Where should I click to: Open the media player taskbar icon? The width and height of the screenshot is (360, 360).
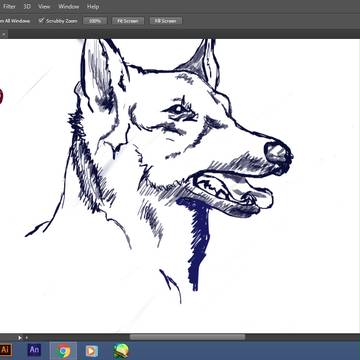click(92, 351)
